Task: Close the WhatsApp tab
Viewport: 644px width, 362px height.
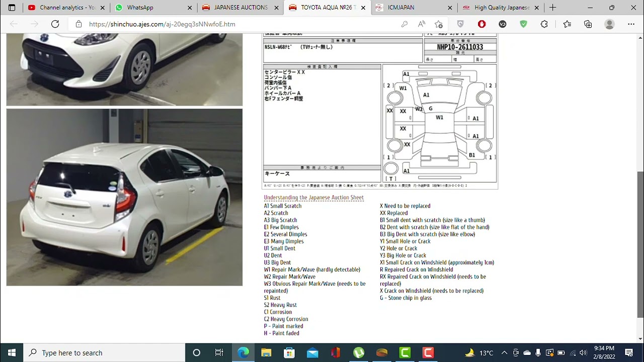Action: tap(190, 8)
